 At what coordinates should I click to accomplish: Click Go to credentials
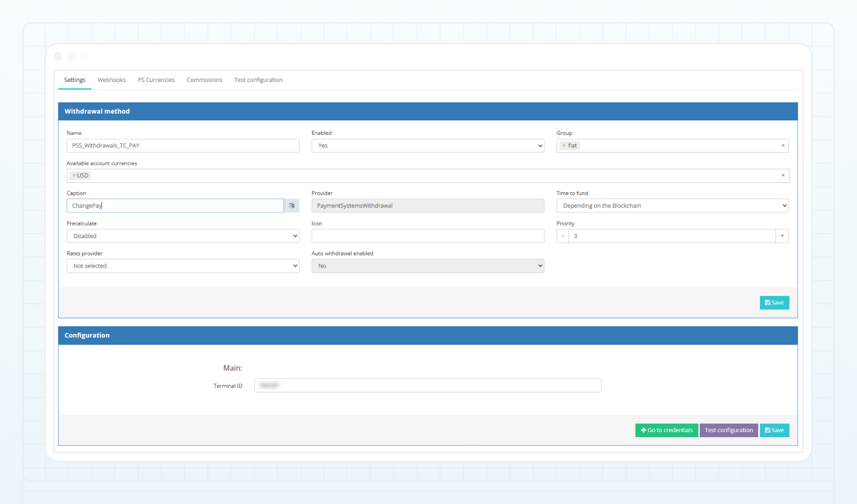click(x=666, y=430)
